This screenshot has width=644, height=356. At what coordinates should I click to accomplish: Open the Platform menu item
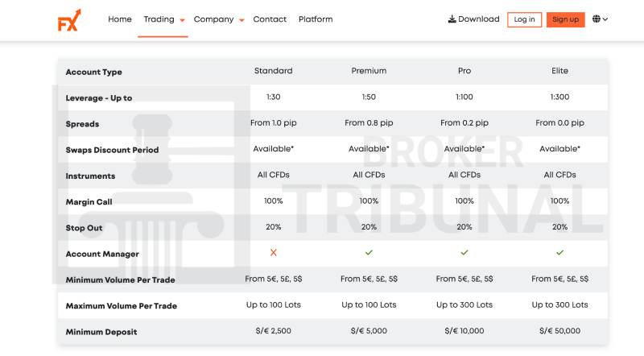(x=316, y=19)
